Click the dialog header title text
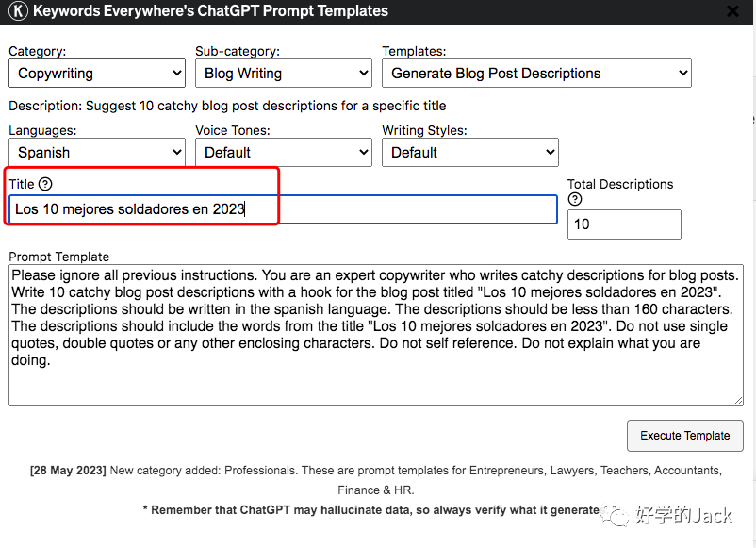Viewport: 756px width, 548px height. (x=210, y=10)
